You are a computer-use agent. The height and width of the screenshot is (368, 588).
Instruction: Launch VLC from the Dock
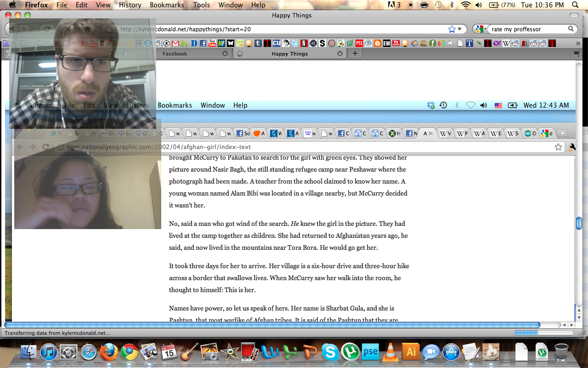tap(390, 352)
